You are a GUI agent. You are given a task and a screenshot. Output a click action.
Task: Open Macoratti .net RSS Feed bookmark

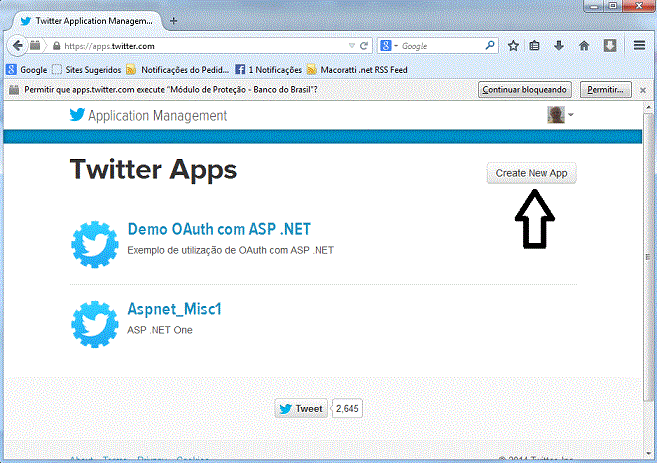pos(357,70)
